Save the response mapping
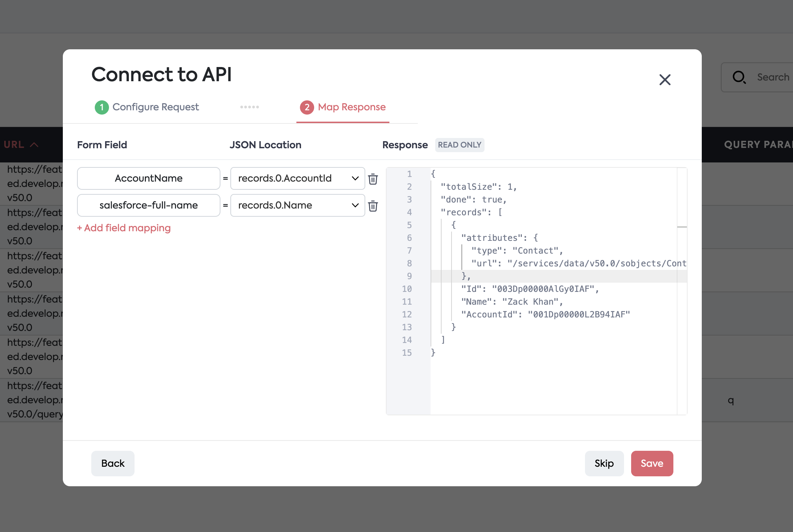Image resolution: width=793 pixels, height=532 pixels. pos(652,464)
